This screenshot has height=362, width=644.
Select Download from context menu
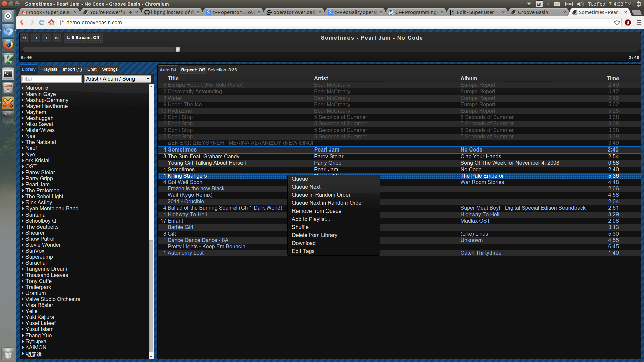334,243
